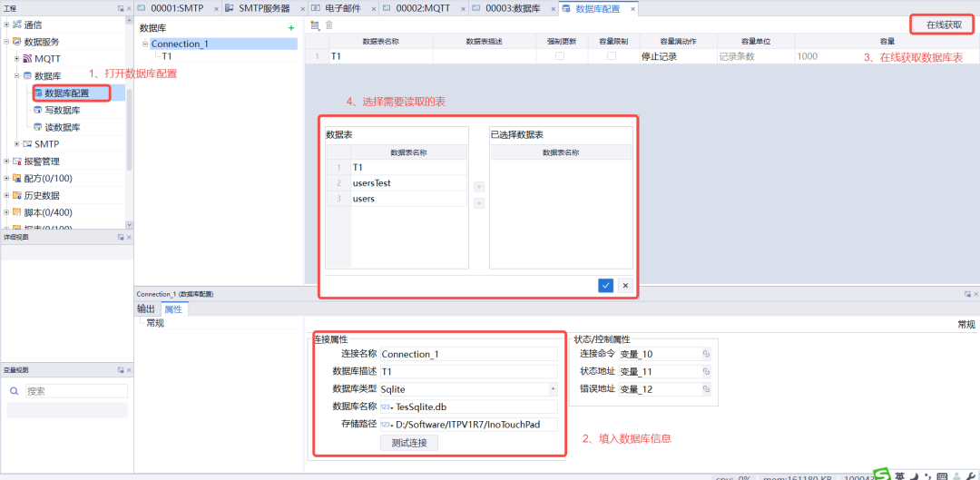Click the 连接名称 input field
The height and width of the screenshot is (480, 980).
(468, 354)
